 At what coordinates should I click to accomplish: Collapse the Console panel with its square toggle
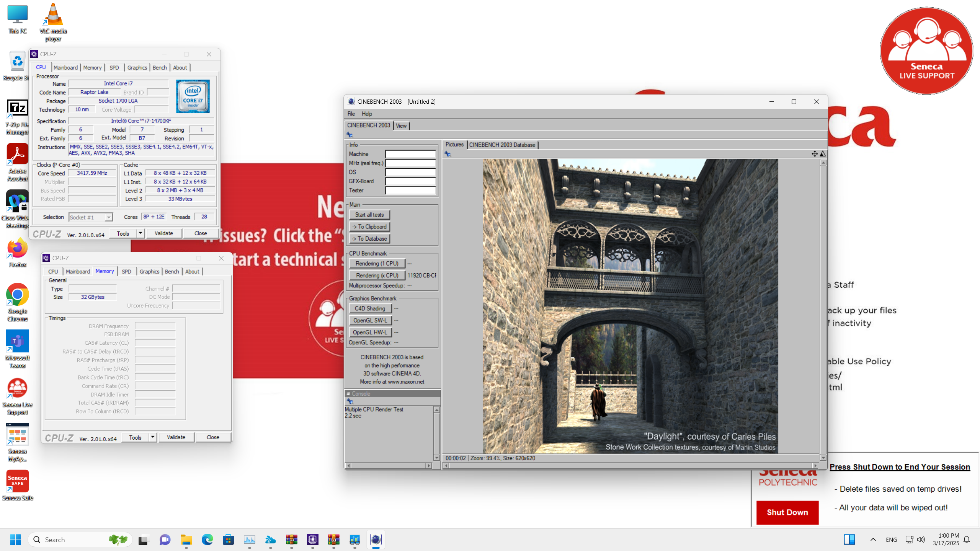coord(348,394)
